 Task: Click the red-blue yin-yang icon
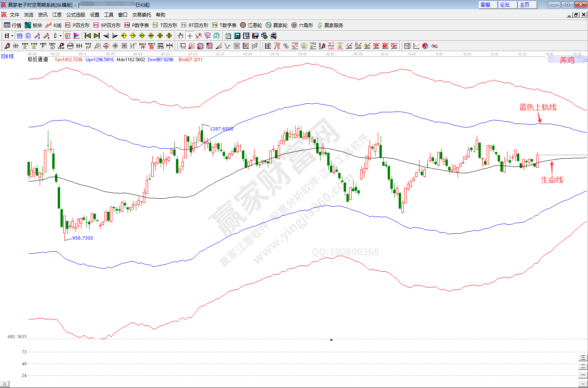pos(425,46)
